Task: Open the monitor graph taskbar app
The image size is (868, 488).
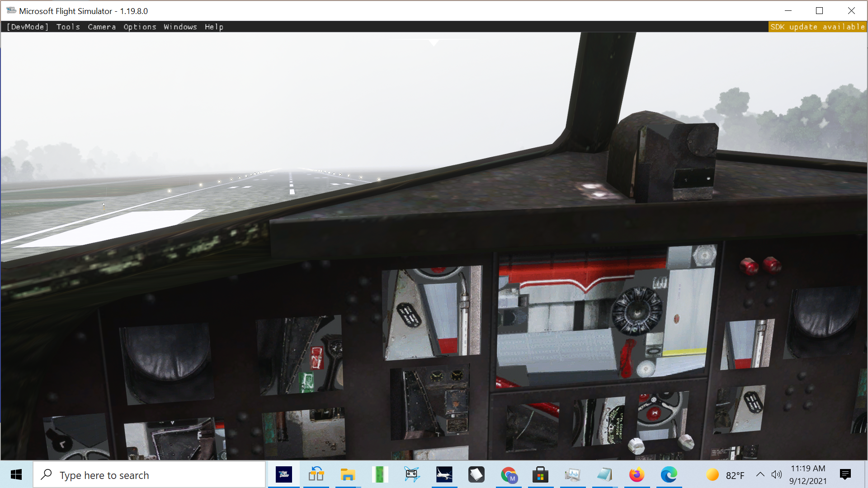Action: tap(572, 474)
